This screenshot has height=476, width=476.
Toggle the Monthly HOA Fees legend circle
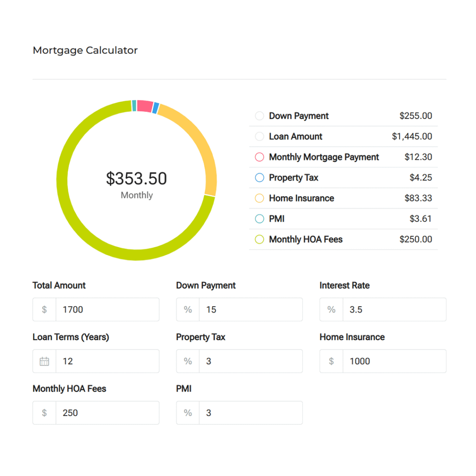259,239
